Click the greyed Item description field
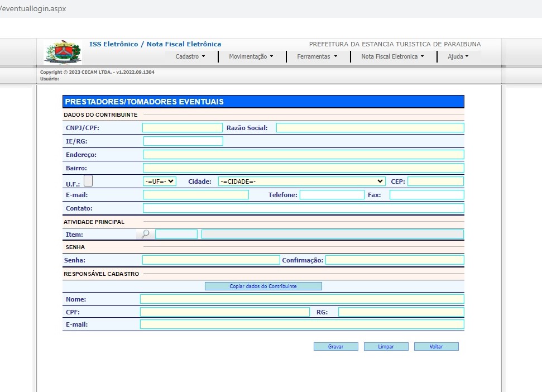The width and height of the screenshot is (542, 392). click(333, 234)
